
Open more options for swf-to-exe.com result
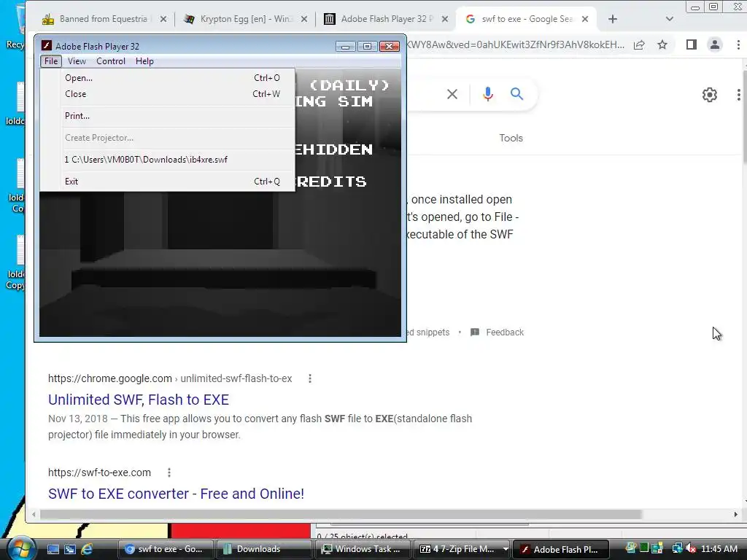(x=169, y=472)
